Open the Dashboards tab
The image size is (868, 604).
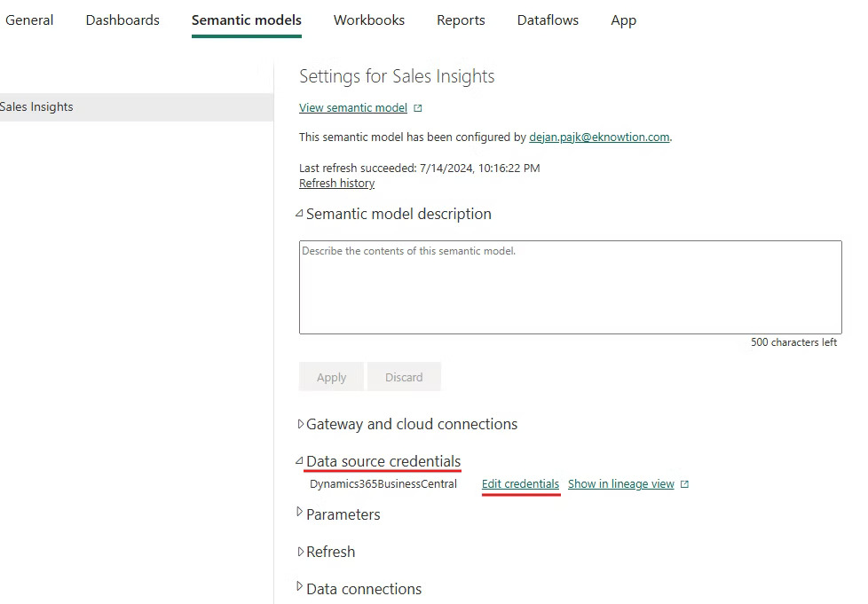(122, 20)
